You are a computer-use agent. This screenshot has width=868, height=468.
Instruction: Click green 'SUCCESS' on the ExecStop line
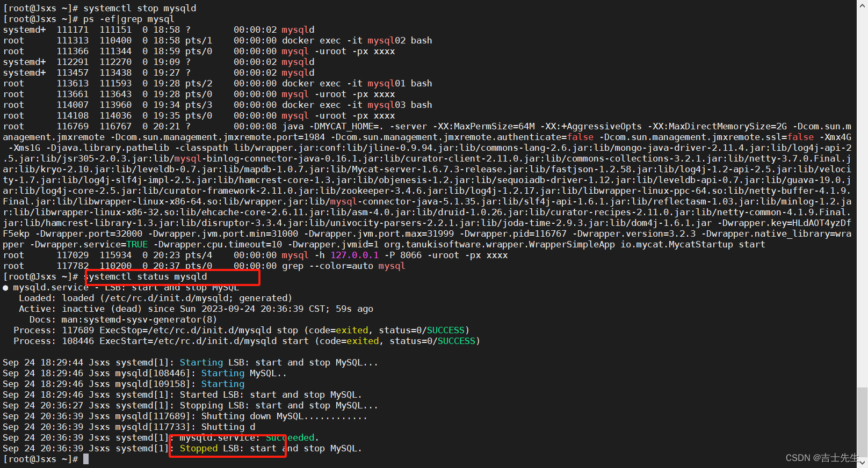click(446, 330)
